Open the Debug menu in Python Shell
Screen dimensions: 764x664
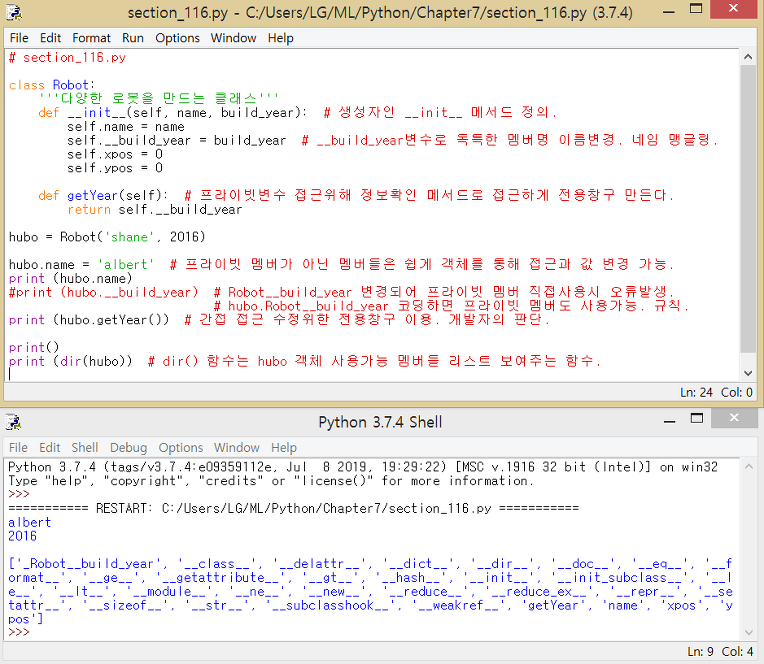[x=128, y=447]
